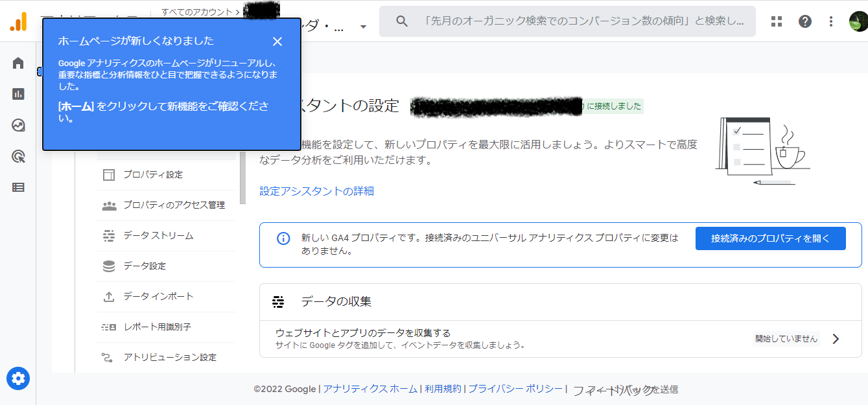Open プライバシー ポリシー footer link
The image size is (868, 405).
tap(515, 389)
